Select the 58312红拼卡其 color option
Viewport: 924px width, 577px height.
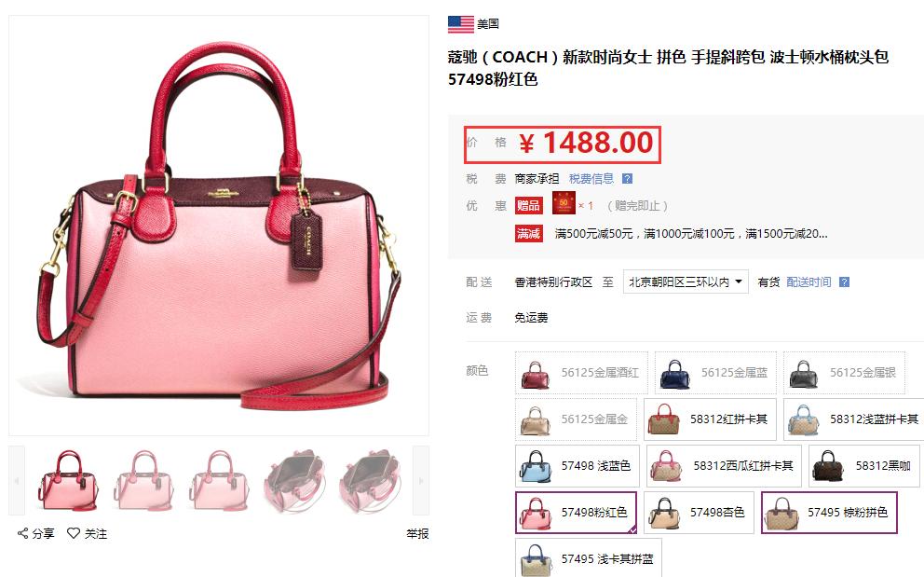pyautogui.click(x=710, y=419)
